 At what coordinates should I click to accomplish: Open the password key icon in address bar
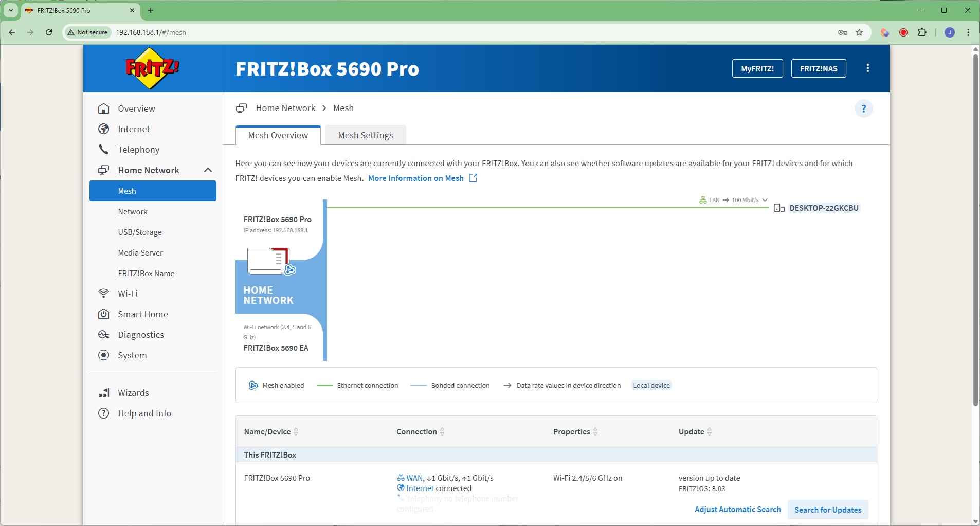pos(843,32)
